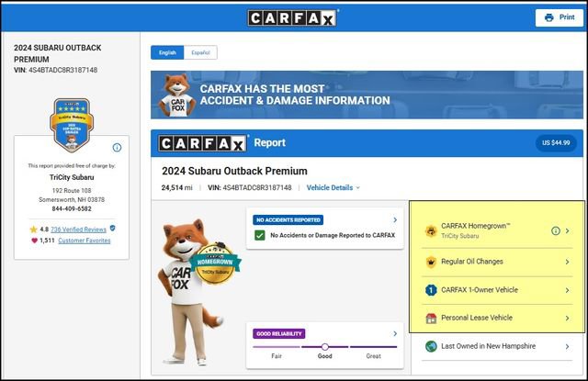This screenshot has width=588, height=381.
Task: Click 'This report provided free of charge' text
Action: (72, 165)
